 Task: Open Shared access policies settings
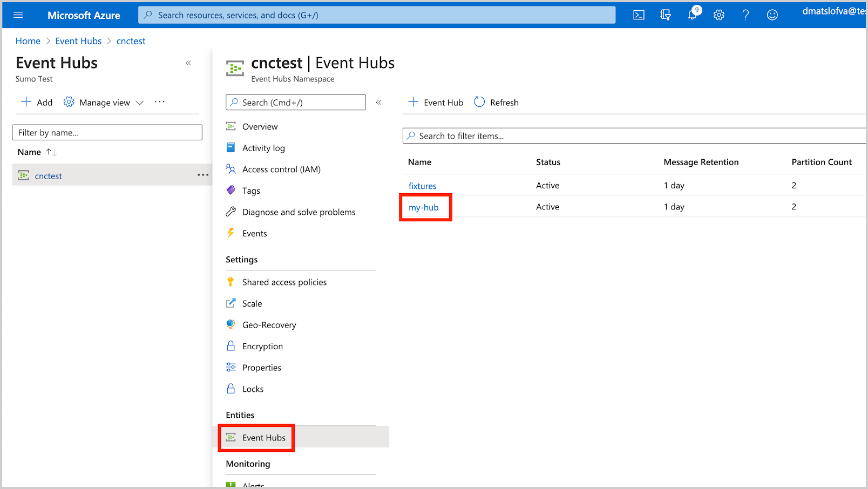[x=284, y=282]
